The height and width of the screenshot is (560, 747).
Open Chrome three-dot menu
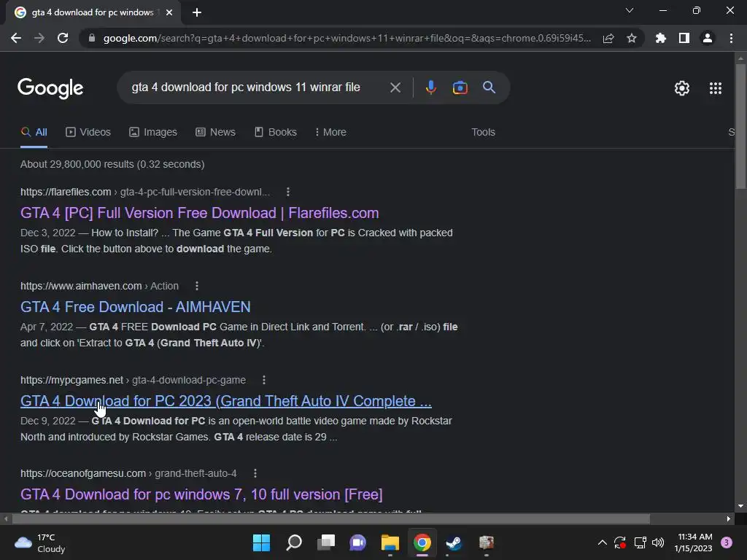pyautogui.click(x=731, y=38)
